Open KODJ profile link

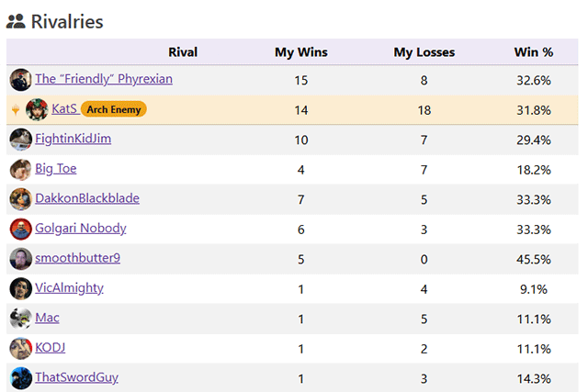(50, 348)
